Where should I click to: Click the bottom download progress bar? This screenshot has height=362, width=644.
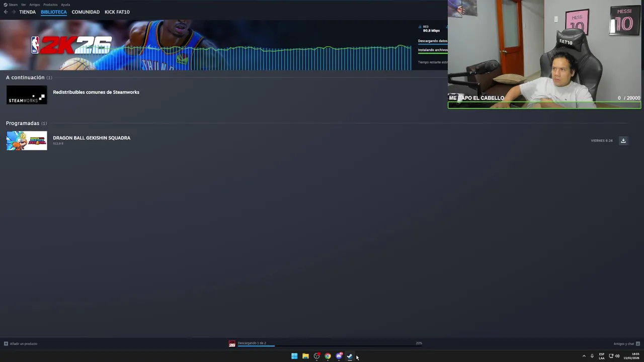(330, 346)
